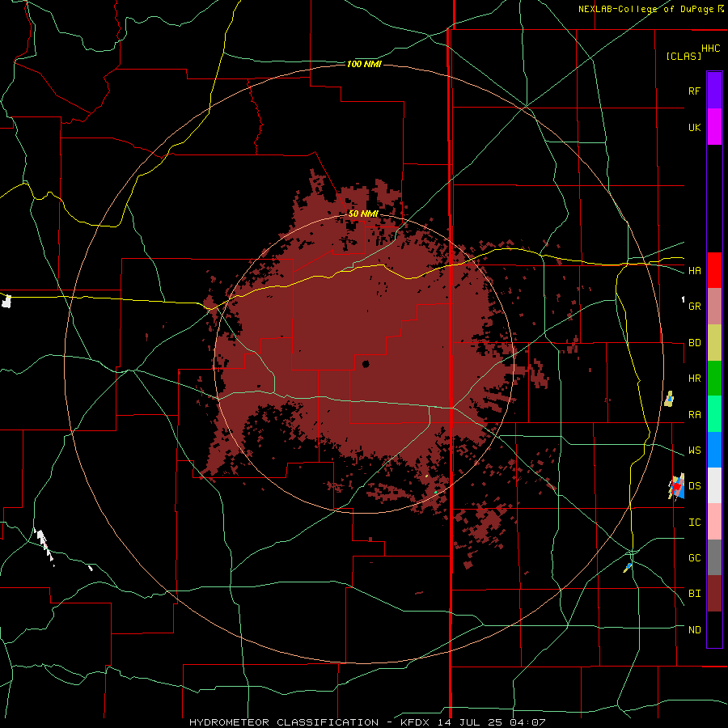Click the brown BI legend swatch

(714, 594)
